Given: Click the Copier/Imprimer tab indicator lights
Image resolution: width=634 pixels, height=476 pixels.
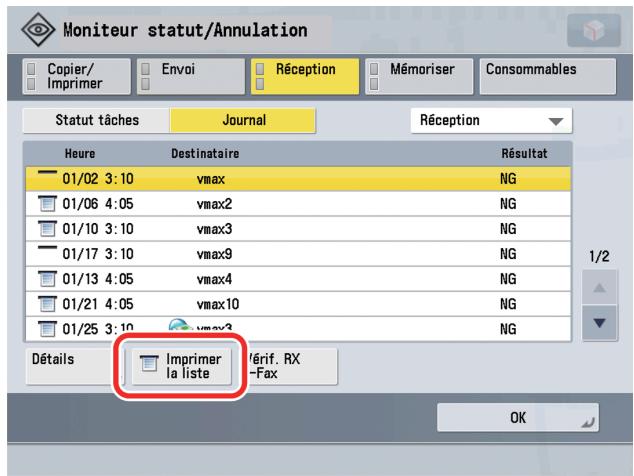Looking at the screenshot, I should (x=31, y=76).
